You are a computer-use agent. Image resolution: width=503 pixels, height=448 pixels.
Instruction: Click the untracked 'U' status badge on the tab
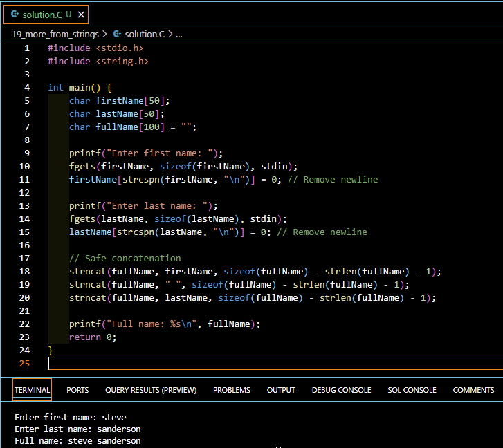pos(68,14)
